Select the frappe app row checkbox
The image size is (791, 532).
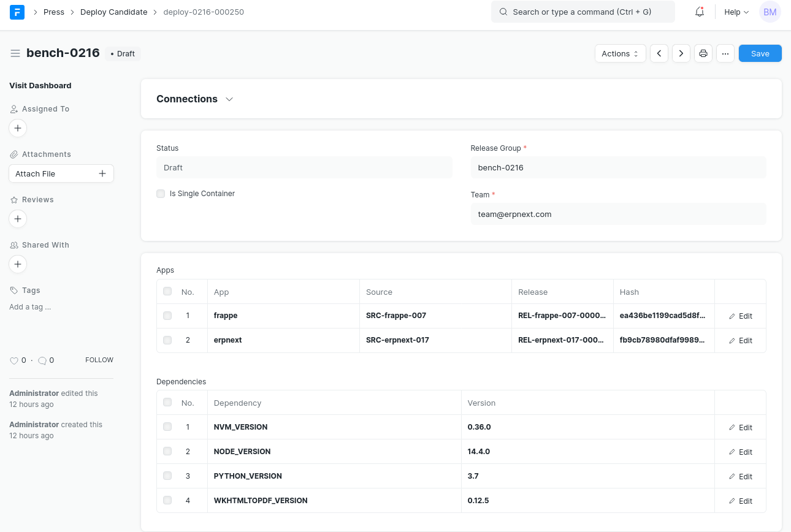point(167,316)
